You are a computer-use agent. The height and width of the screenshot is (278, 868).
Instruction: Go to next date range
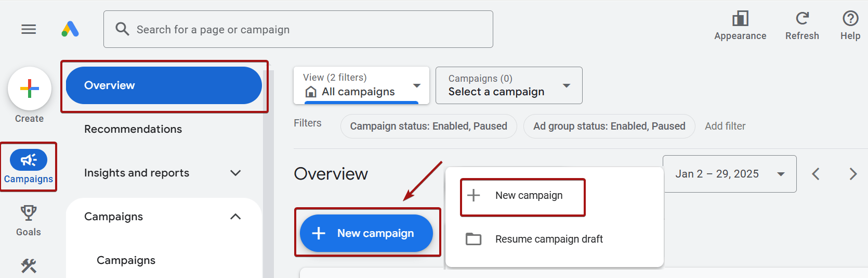coord(852,174)
